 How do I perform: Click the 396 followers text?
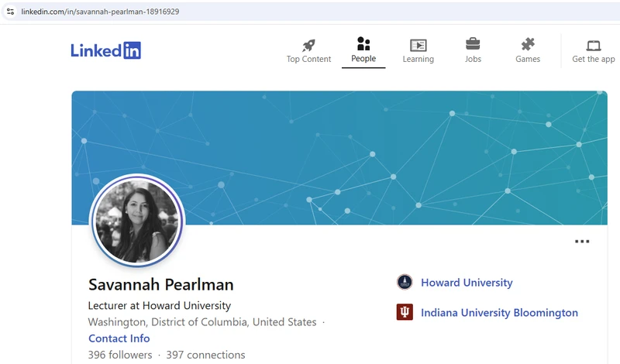tap(120, 355)
